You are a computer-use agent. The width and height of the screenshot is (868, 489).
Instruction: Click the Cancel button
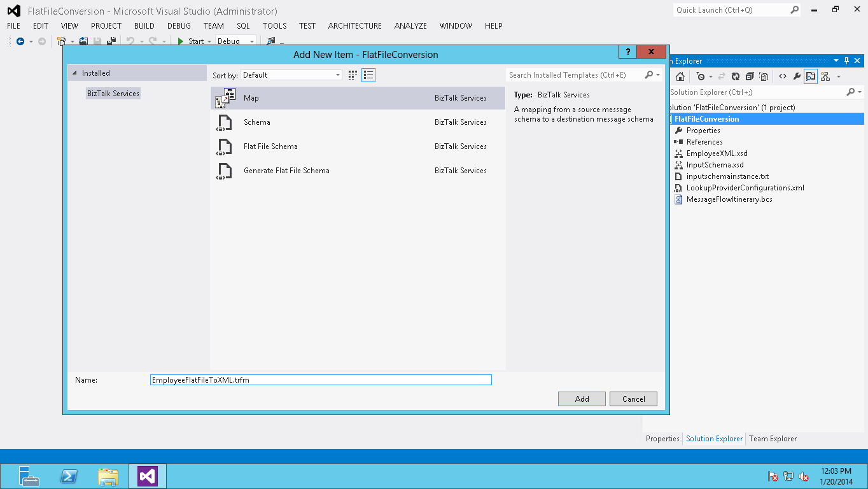pyautogui.click(x=633, y=399)
